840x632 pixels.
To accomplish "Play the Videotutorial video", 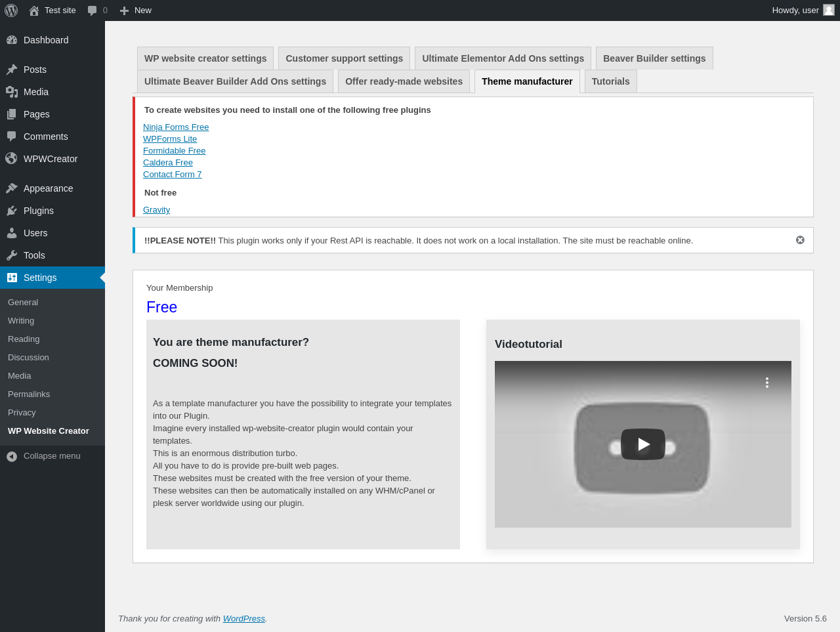I will 643,444.
